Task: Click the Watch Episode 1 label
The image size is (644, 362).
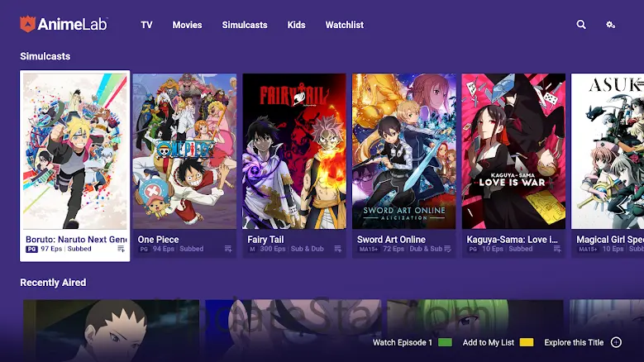Action: 403,342
